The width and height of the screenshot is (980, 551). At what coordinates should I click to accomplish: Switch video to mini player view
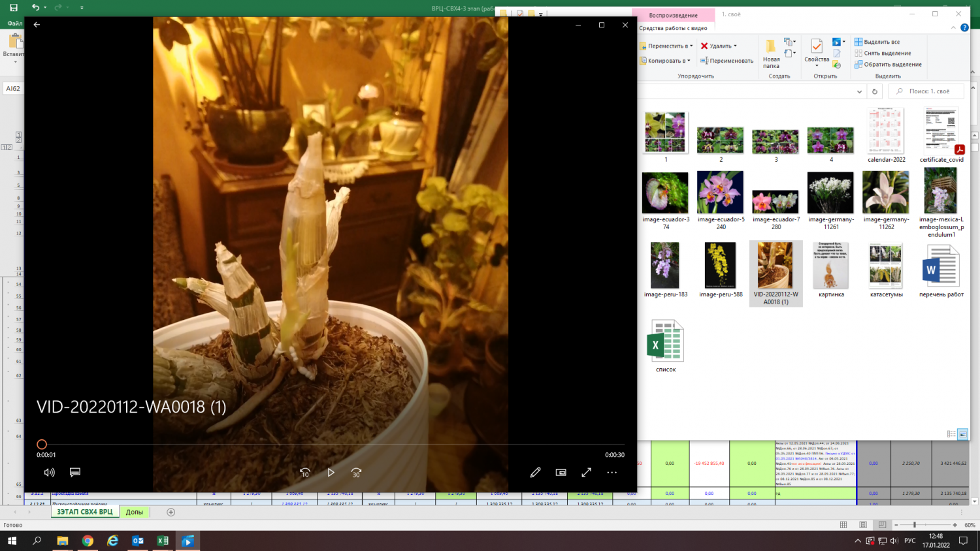click(x=561, y=472)
